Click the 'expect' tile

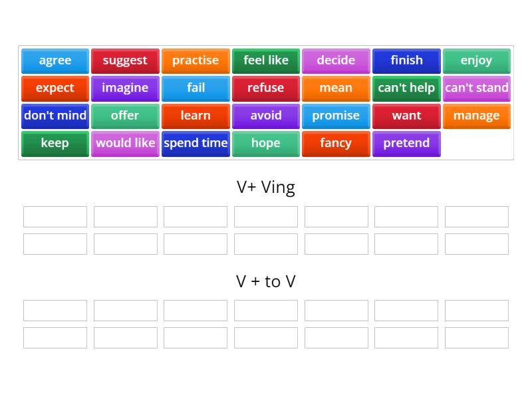coord(55,88)
